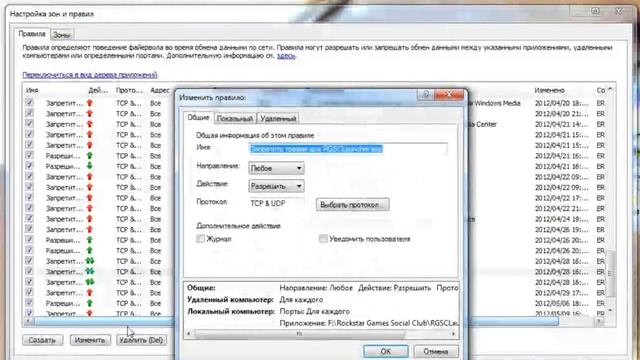Open the Действие dropdown showing Разрешать

point(276,186)
